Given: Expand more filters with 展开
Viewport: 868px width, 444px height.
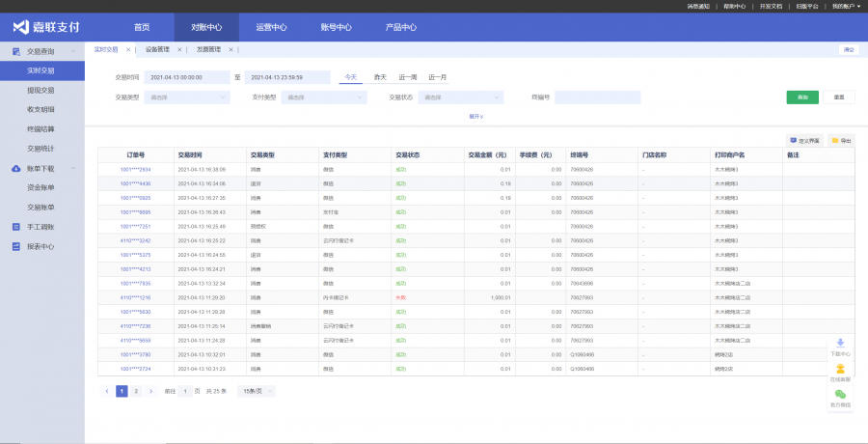Looking at the screenshot, I should pos(476,117).
